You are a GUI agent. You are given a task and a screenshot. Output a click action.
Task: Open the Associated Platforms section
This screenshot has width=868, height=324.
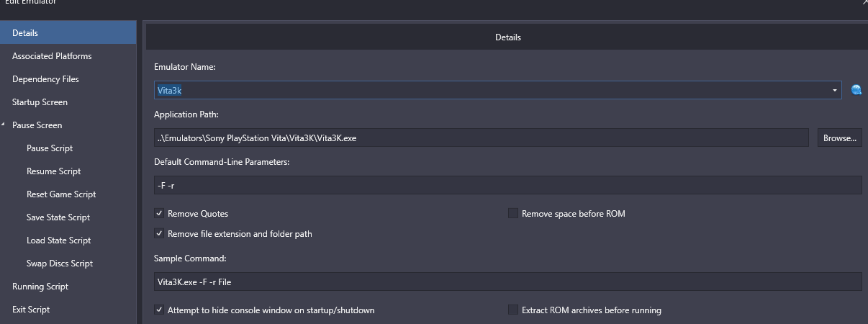52,56
